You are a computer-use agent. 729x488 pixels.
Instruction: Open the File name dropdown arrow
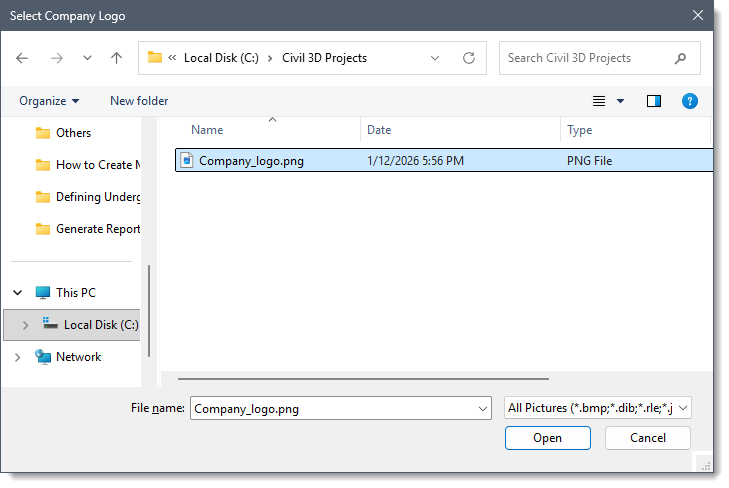483,409
